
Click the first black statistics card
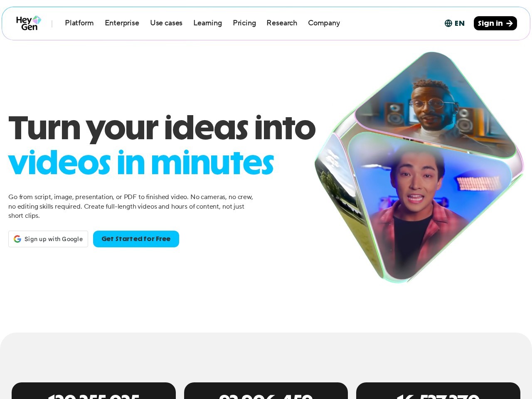[94, 391]
